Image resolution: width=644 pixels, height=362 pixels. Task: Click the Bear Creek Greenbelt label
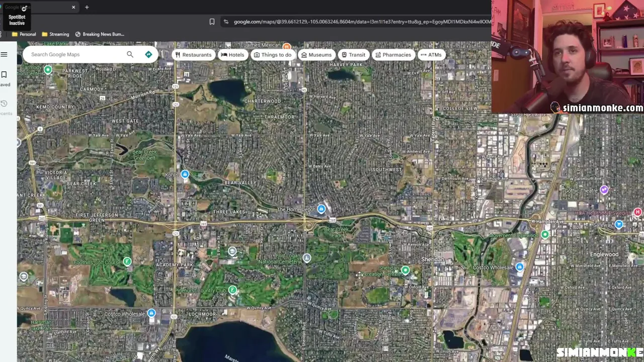click(144, 155)
